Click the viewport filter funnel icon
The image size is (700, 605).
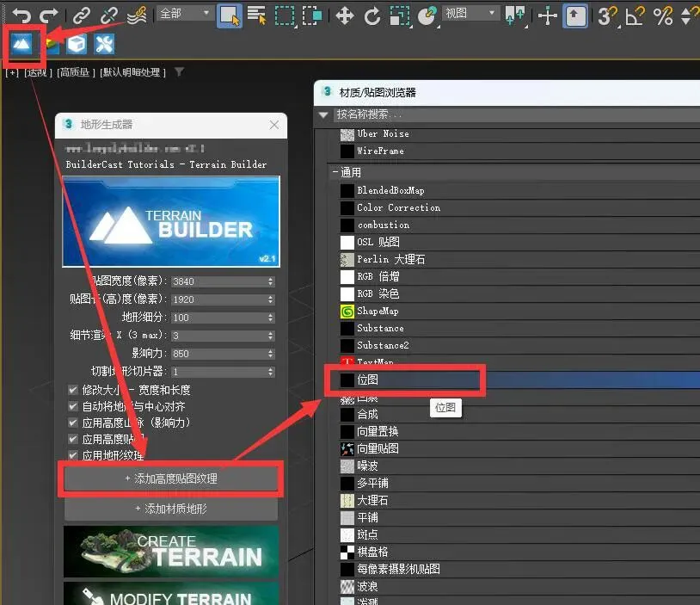tap(179, 71)
